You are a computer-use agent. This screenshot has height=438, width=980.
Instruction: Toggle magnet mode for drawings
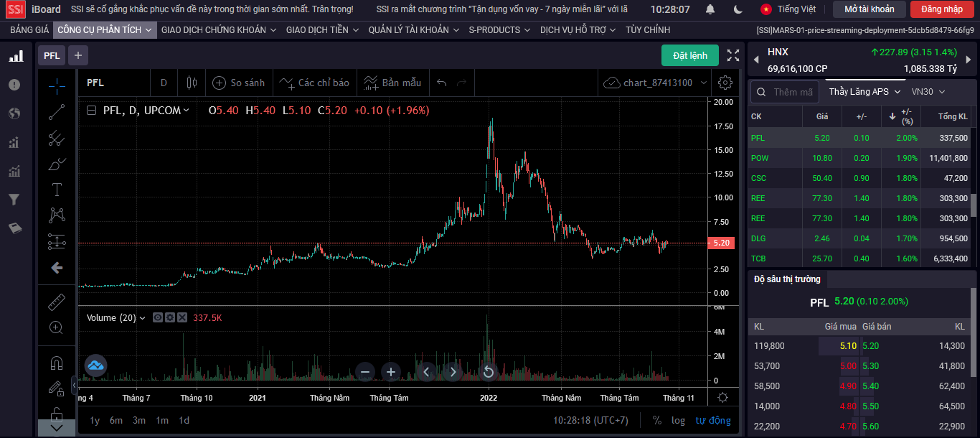tap(57, 363)
